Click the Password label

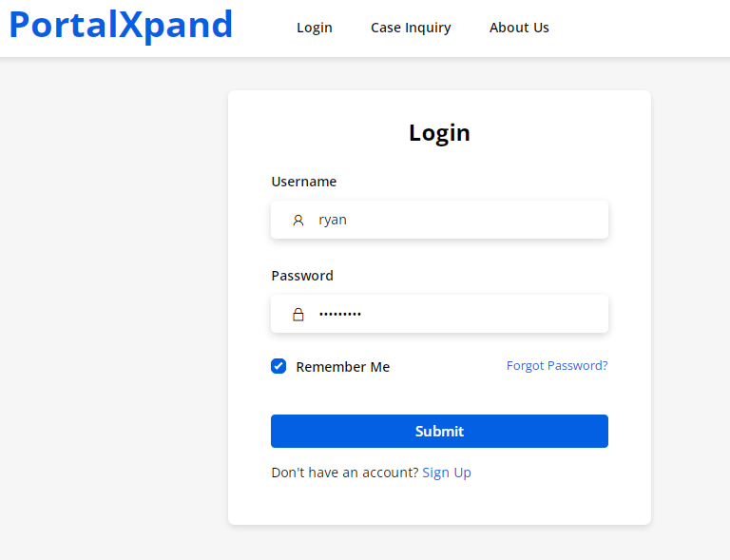(302, 276)
